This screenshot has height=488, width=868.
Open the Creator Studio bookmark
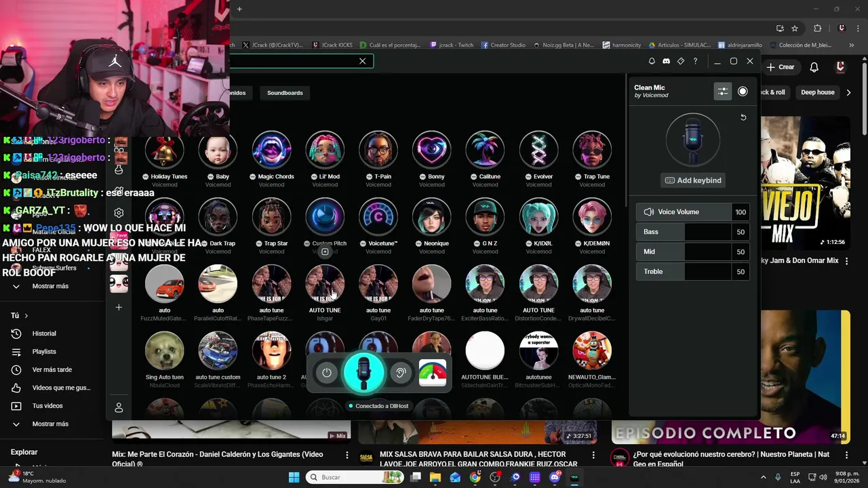click(x=503, y=45)
